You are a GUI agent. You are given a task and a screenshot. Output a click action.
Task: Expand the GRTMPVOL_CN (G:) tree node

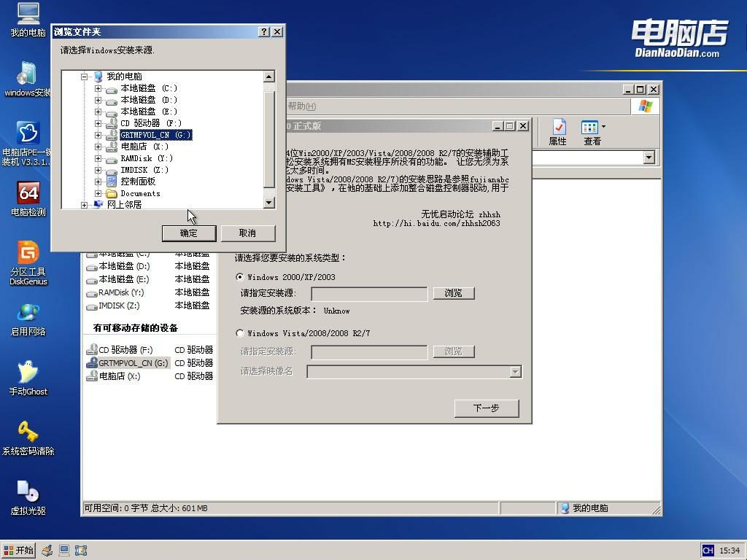[98, 135]
